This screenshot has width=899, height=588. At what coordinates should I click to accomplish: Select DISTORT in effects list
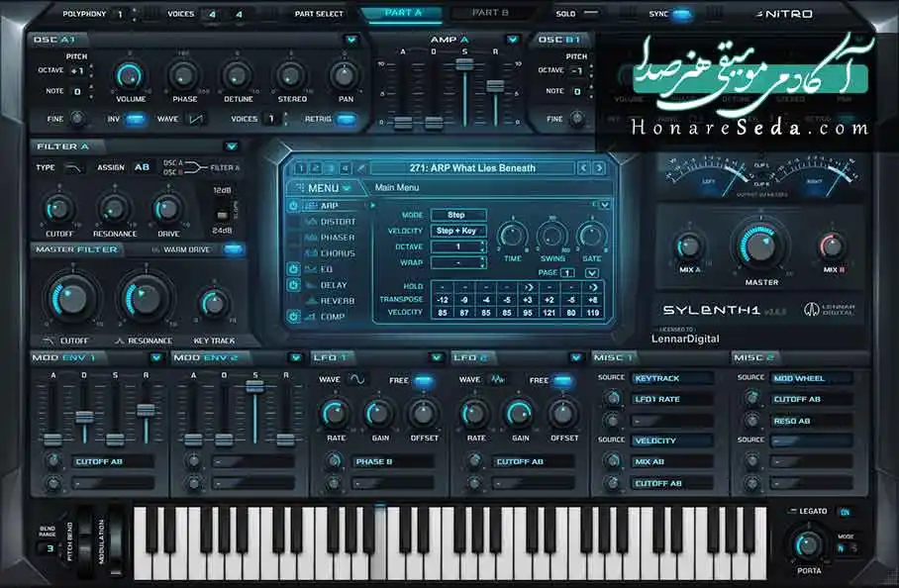tap(339, 222)
